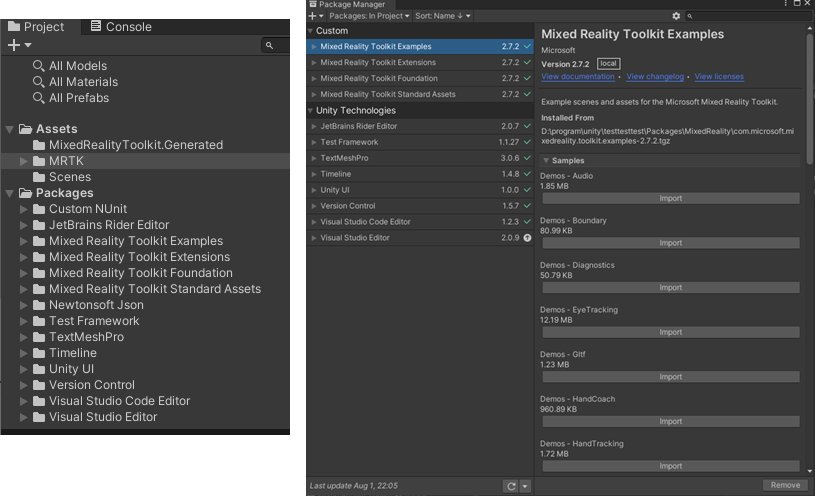This screenshot has width=815, height=496.
Task: Select the Test Framework package row
Action: coord(420,142)
